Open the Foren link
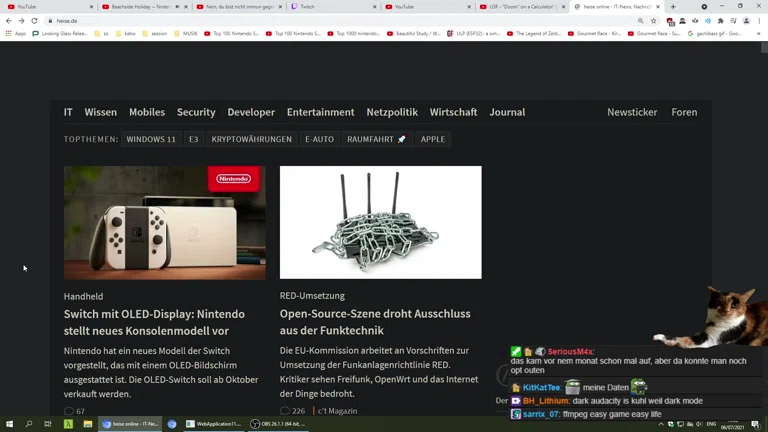Viewport: 768px width, 432px height. tap(684, 112)
